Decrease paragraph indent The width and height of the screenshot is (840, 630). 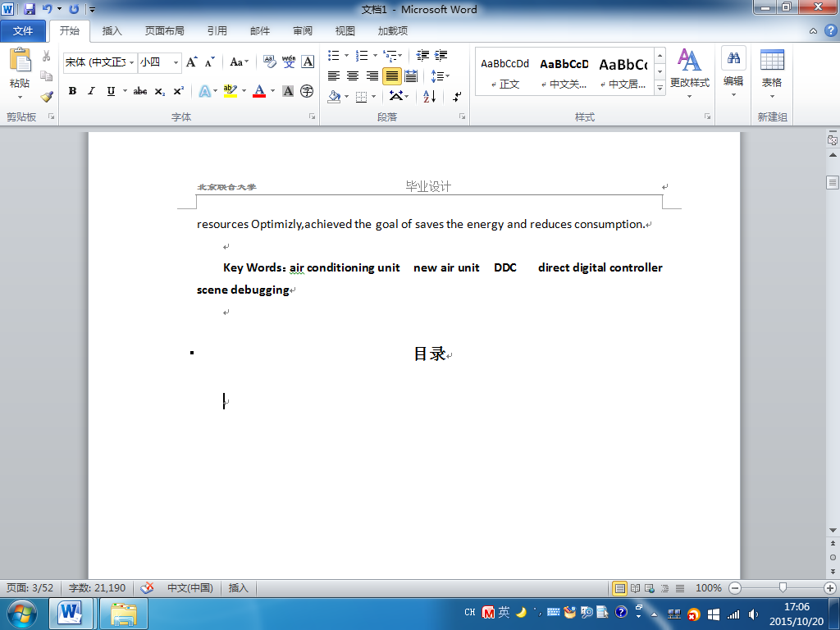coord(422,55)
